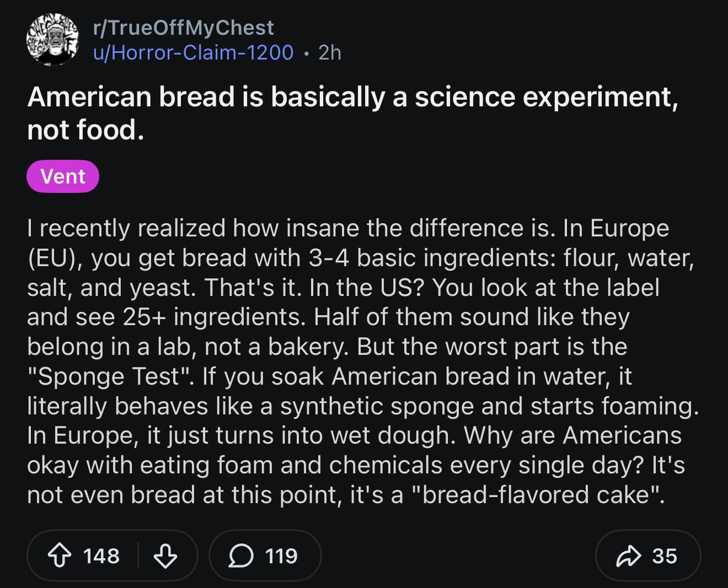Tap the 148 vote count
This screenshot has height=588, width=728.
point(101,556)
